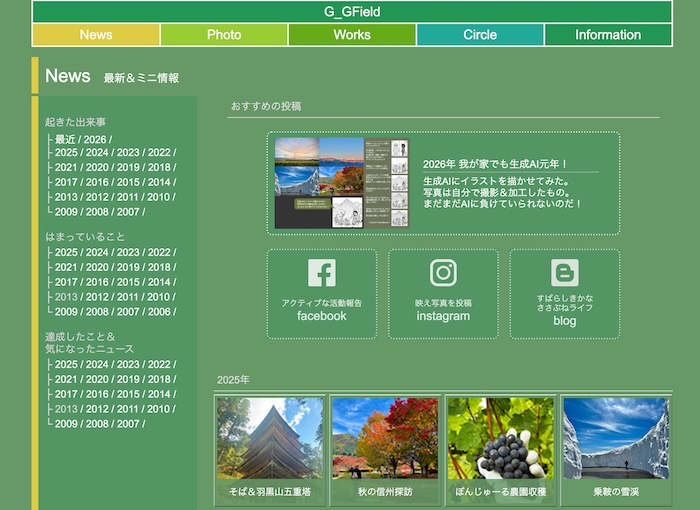
Task: Open the Information tab
Action: [608, 35]
